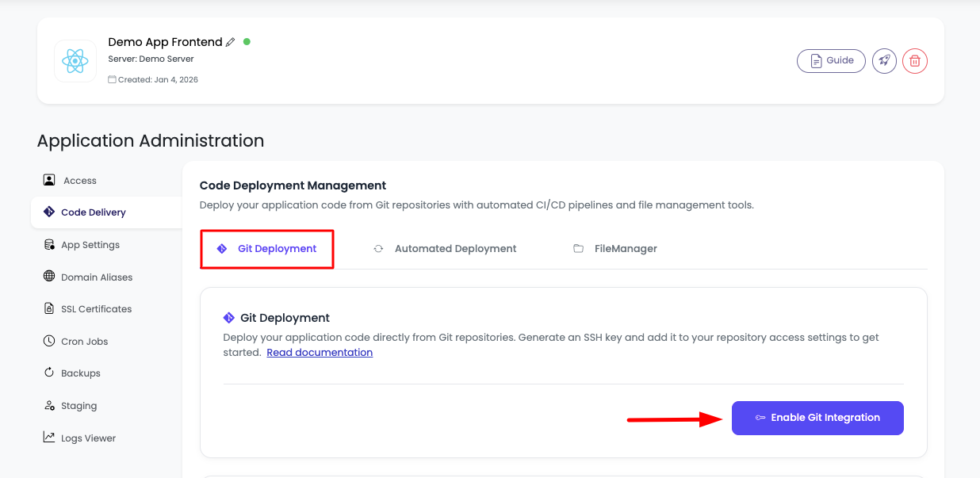
Task: Select the Code Delivery sidebar entry
Action: (x=94, y=212)
